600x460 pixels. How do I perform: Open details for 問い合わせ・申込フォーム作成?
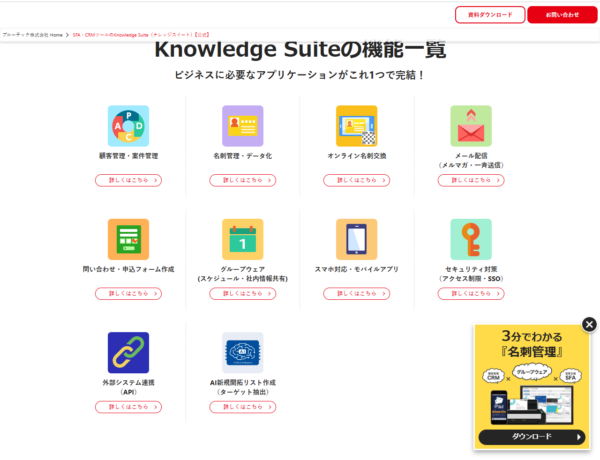tap(128, 294)
